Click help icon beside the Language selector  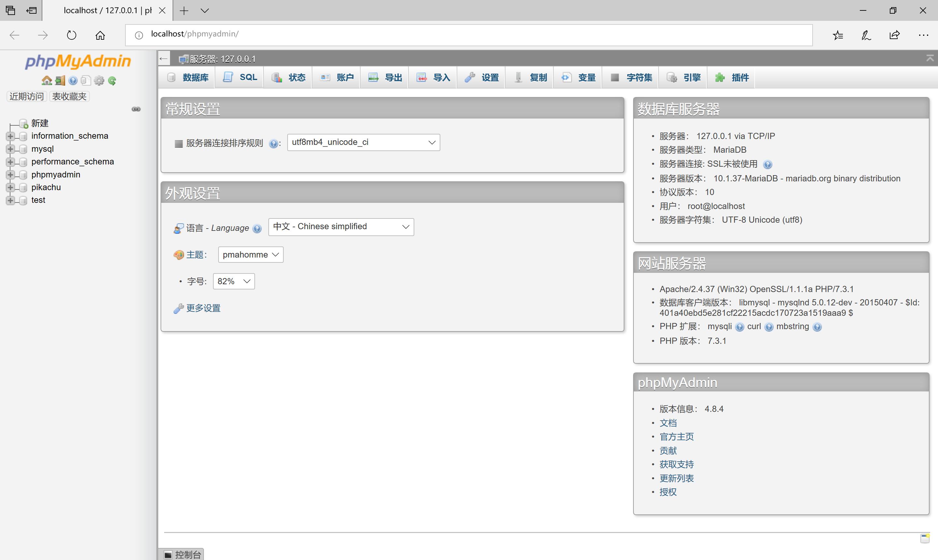(x=257, y=229)
